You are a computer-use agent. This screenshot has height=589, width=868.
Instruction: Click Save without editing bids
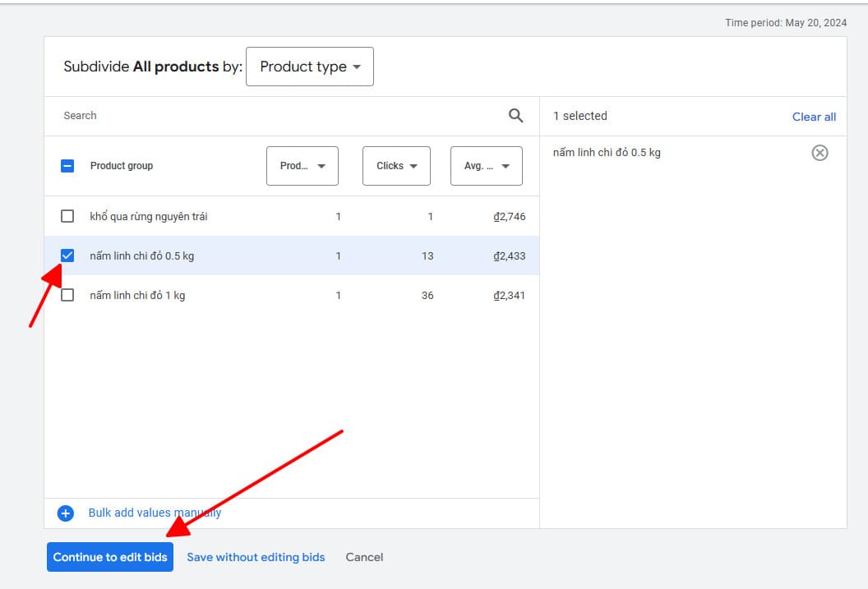point(256,557)
